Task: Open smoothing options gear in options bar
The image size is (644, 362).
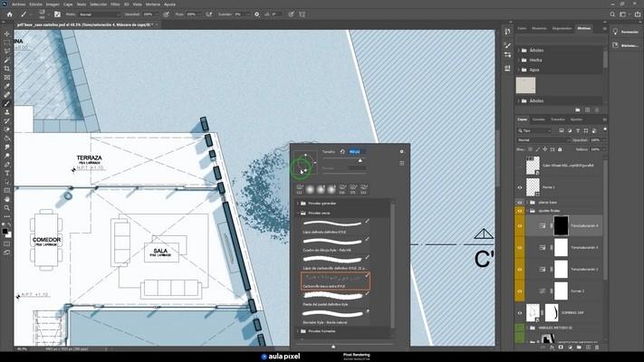Action: (x=256, y=14)
